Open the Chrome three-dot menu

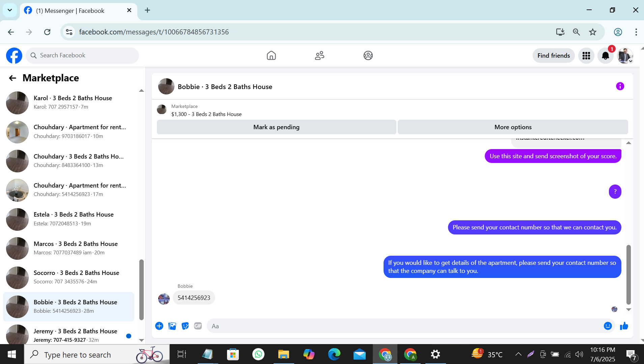636,32
